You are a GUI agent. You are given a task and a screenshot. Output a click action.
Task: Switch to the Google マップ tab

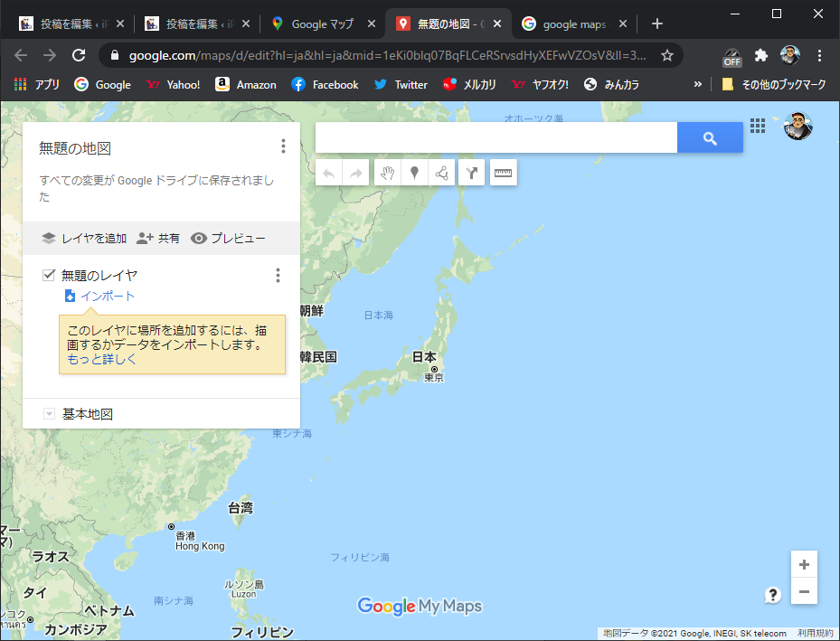coord(323,24)
